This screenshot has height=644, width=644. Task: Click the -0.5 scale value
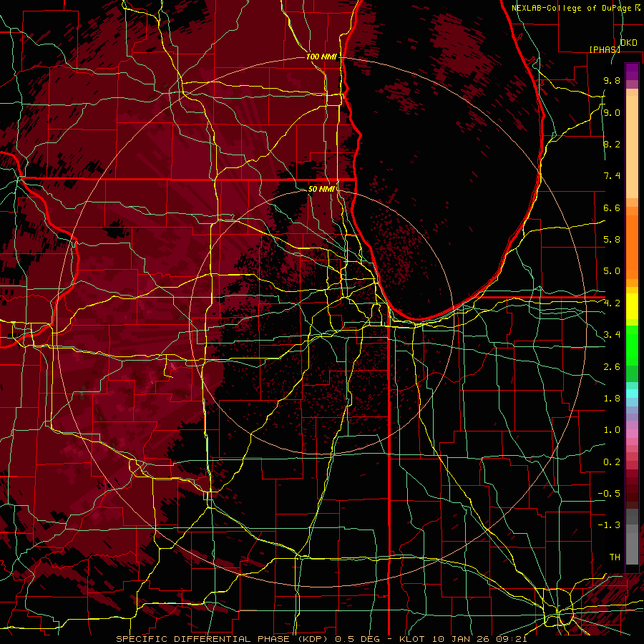click(x=609, y=494)
